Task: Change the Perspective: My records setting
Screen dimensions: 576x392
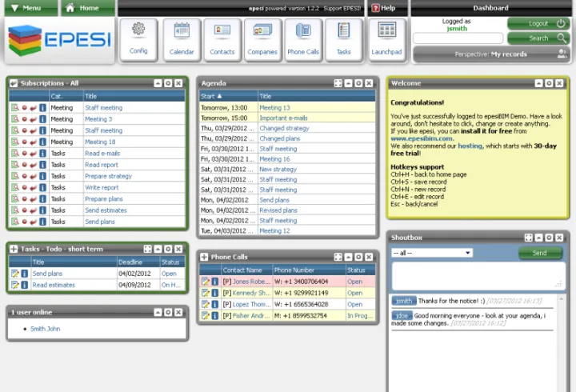Action: point(491,54)
